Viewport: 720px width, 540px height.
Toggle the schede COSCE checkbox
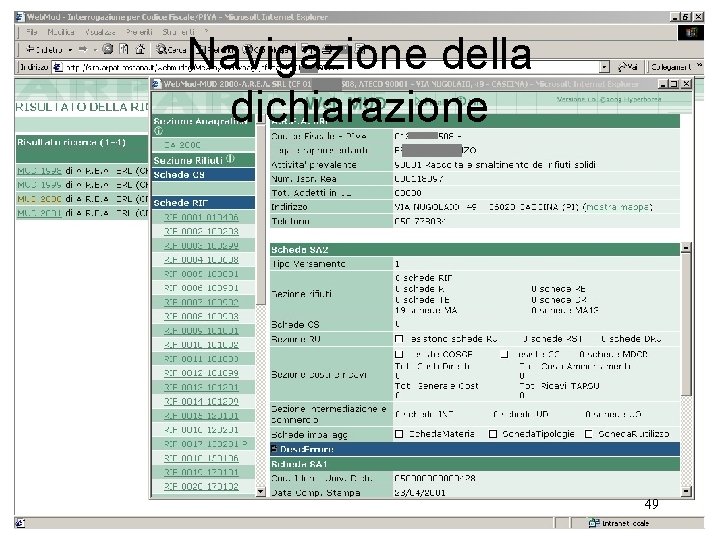pos(399,354)
